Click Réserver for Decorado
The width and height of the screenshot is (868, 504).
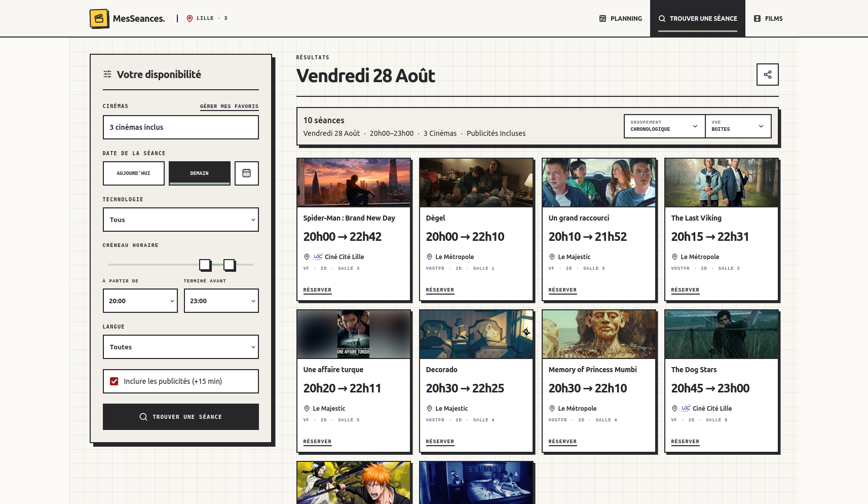coord(440,442)
